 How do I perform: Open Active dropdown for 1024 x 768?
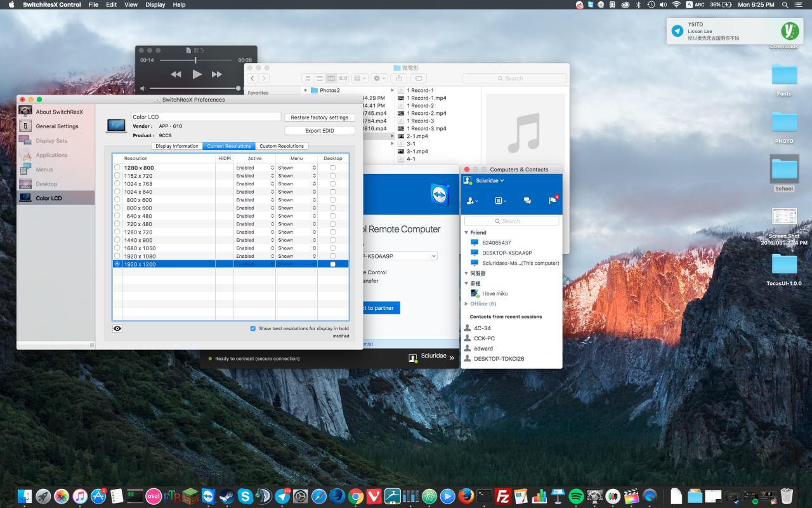click(x=254, y=184)
